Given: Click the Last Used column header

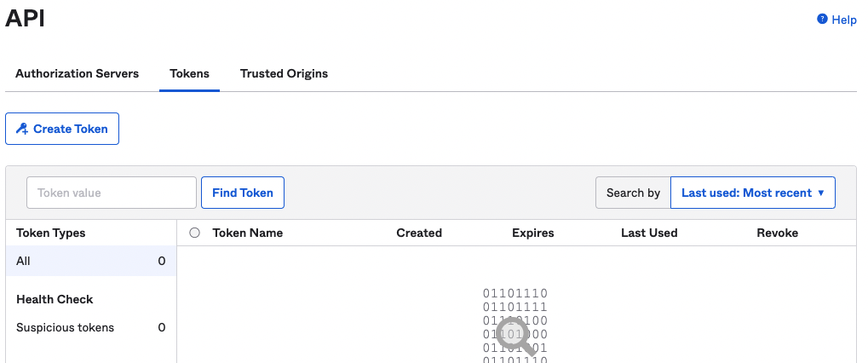Looking at the screenshot, I should click(649, 233).
